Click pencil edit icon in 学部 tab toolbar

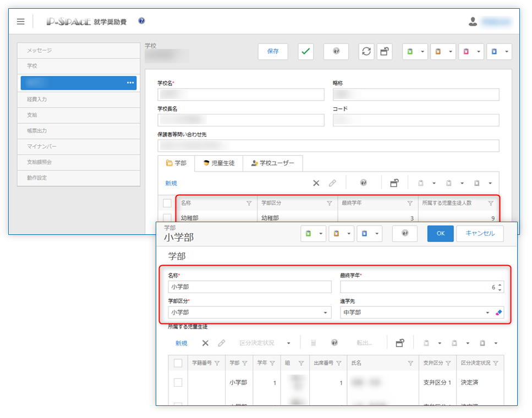pos(332,183)
